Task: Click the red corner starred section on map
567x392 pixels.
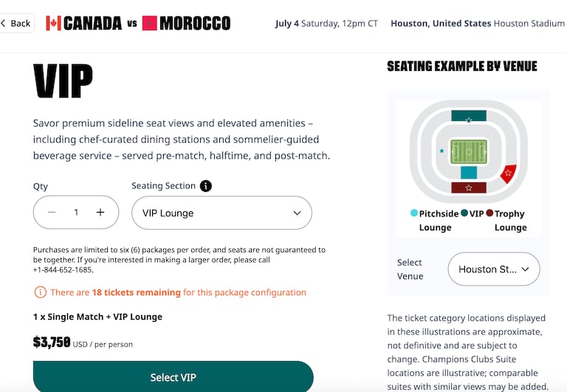Action: coord(509,173)
